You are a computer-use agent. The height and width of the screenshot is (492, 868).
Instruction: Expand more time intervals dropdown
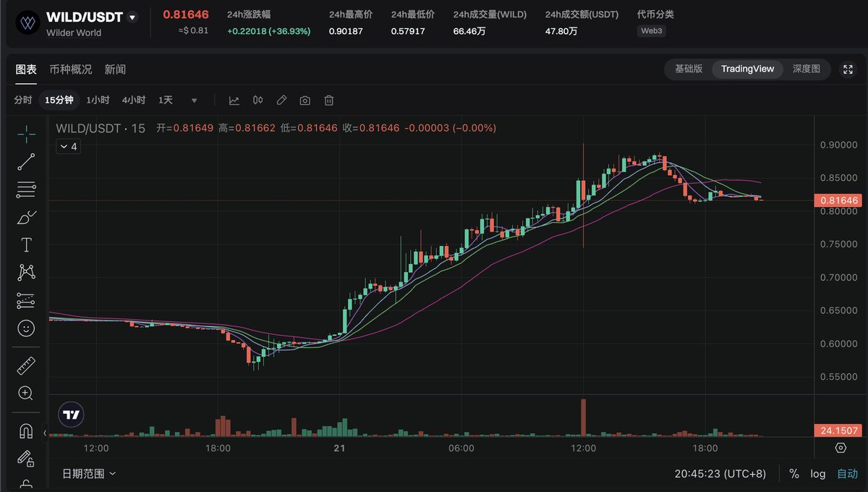[x=194, y=101]
